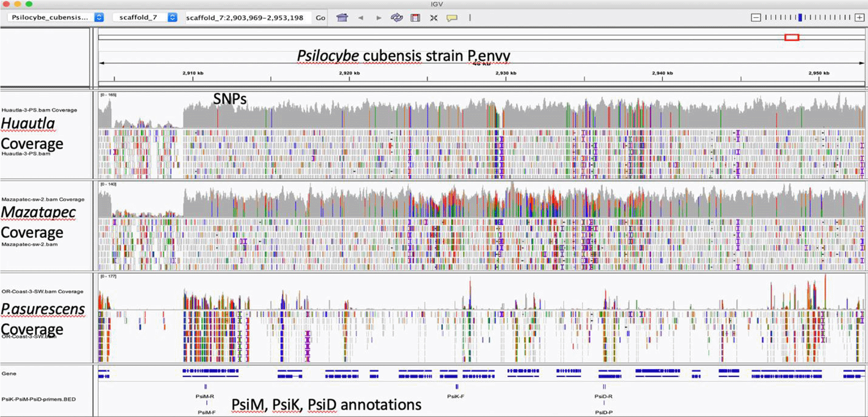Select the PsiK-PsiM-PsiD-primers.BED track label

coord(39,399)
